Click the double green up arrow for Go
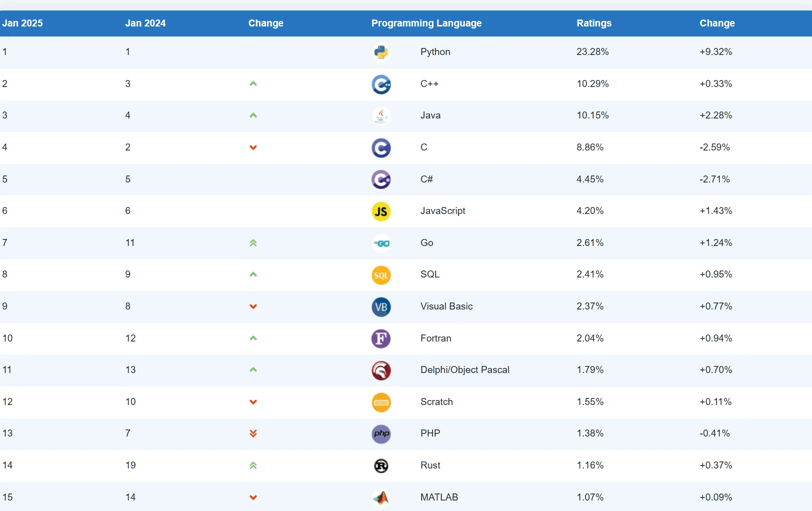812x511 pixels. tap(253, 243)
